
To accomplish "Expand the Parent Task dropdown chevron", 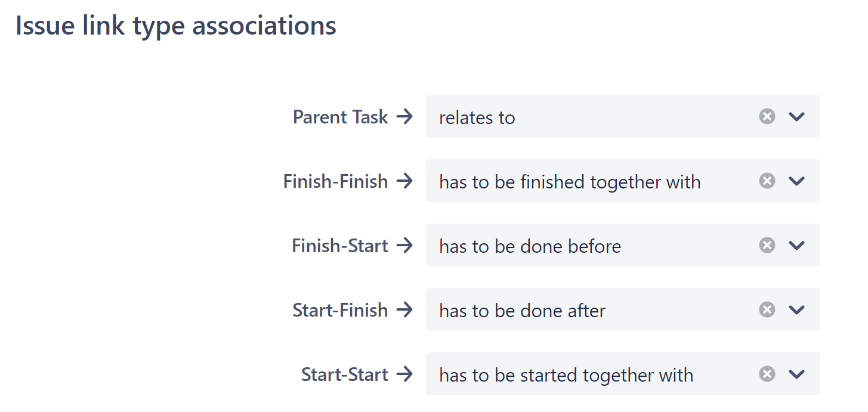I will click(x=797, y=116).
